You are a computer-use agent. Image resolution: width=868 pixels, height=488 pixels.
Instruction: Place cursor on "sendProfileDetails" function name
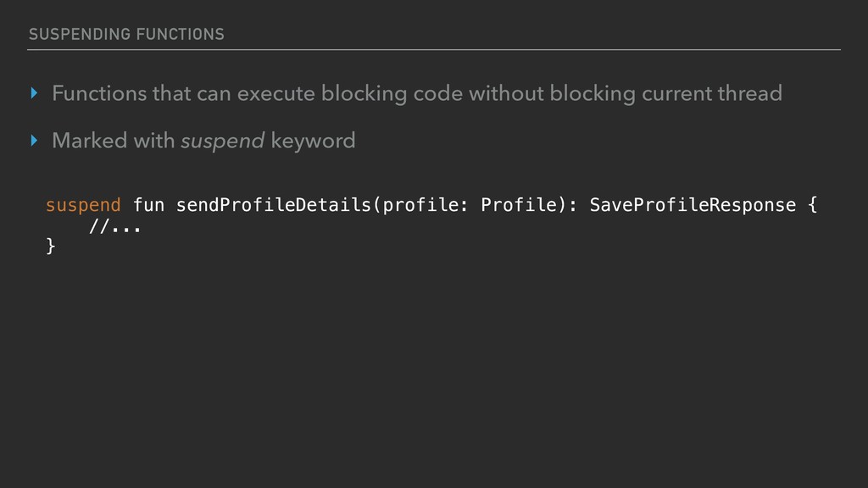click(275, 205)
